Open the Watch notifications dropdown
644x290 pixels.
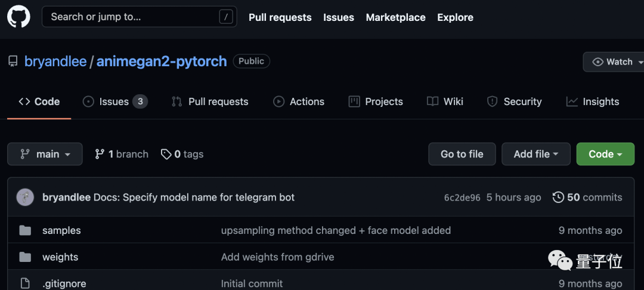(x=615, y=62)
